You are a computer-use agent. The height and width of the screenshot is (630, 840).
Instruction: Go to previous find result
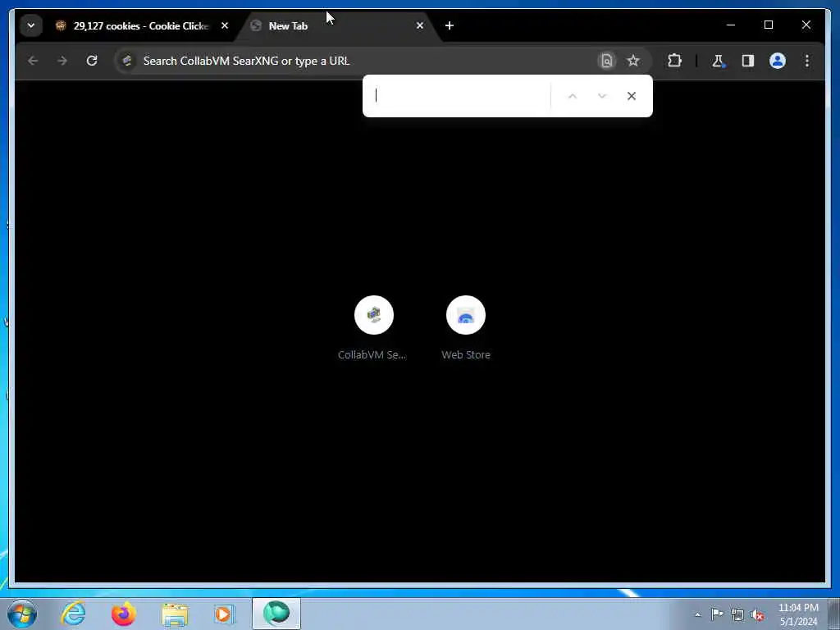click(572, 97)
